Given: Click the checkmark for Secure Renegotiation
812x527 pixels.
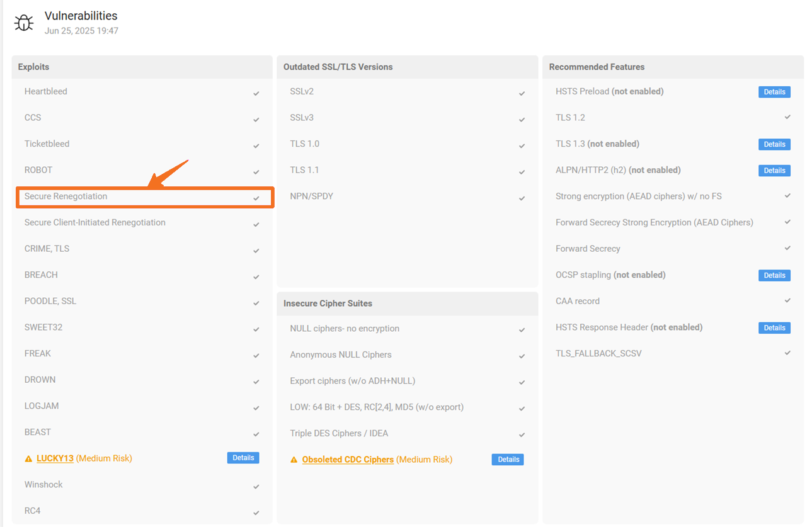Looking at the screenshot, I should click(x=256, y=198).
